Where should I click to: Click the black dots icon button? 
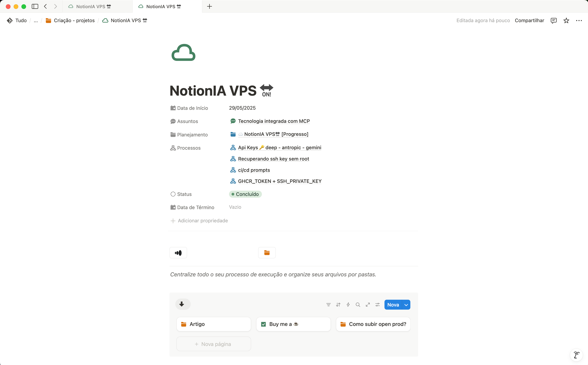coord(178,253)
